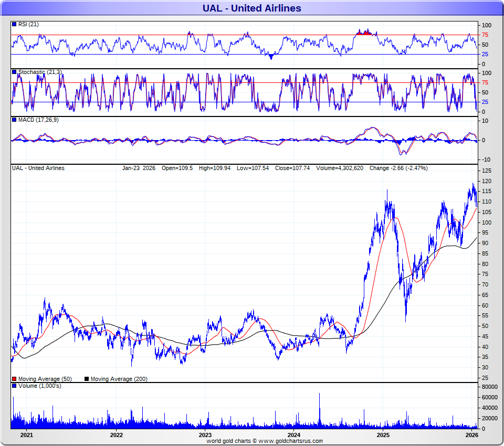Click the blue Stochastic legend square
This screenshot has height=446, width=504.
(14, 72)
